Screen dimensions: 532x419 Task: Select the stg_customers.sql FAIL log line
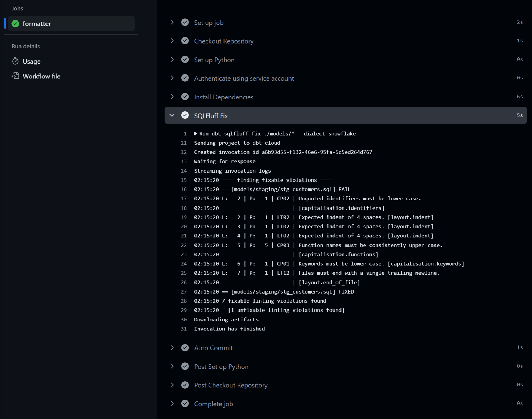click(x=272, y=189)
